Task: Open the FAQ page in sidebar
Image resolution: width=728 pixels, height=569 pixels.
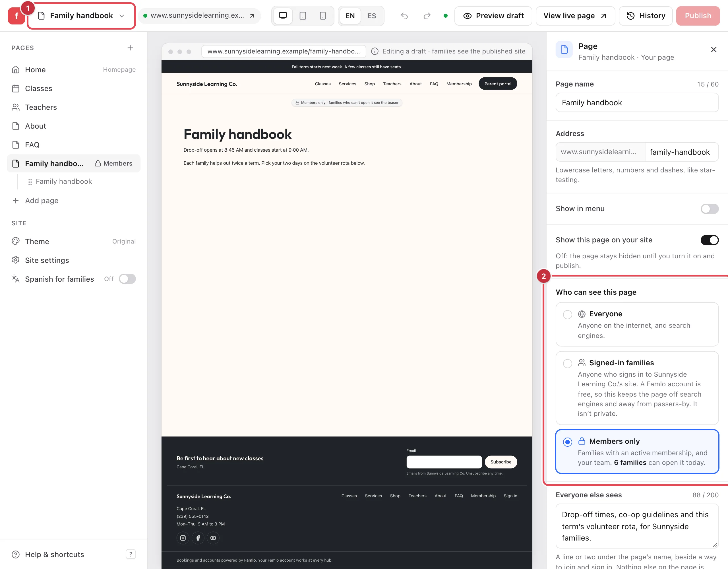Action: (74, 145)
